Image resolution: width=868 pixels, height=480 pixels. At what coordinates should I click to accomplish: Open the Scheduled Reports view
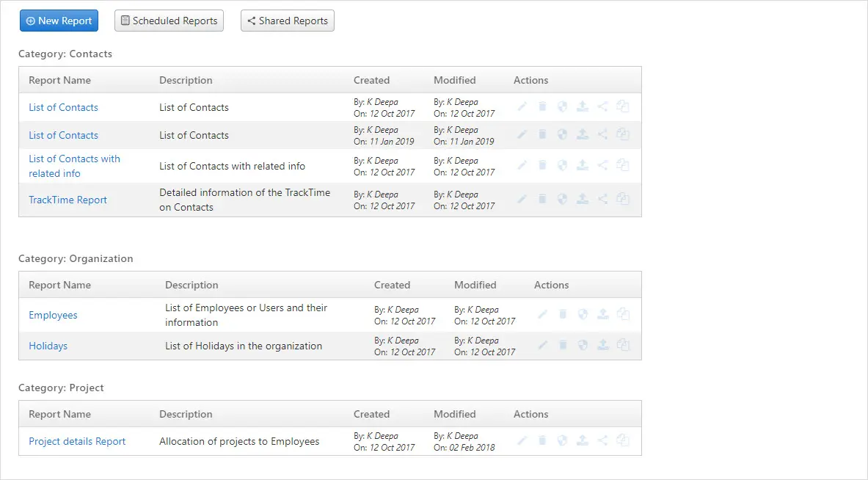(x=169, y=21)
